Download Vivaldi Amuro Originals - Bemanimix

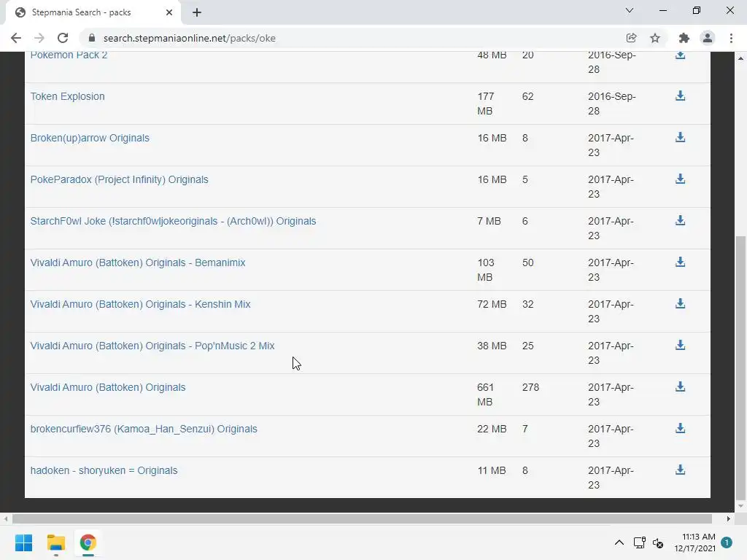click(x=680, y=262)
